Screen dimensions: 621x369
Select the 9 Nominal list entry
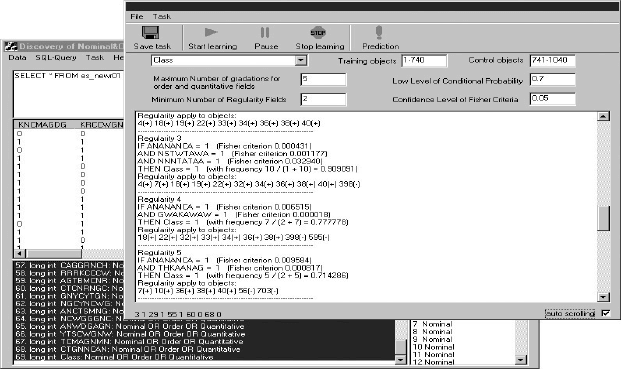click(432, 339)
